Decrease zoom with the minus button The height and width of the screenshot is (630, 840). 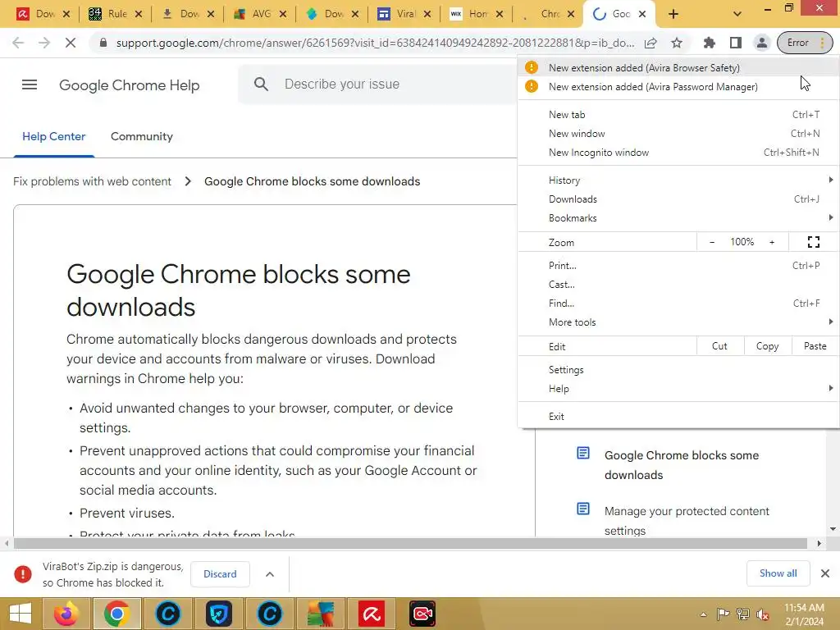[712, 242]
